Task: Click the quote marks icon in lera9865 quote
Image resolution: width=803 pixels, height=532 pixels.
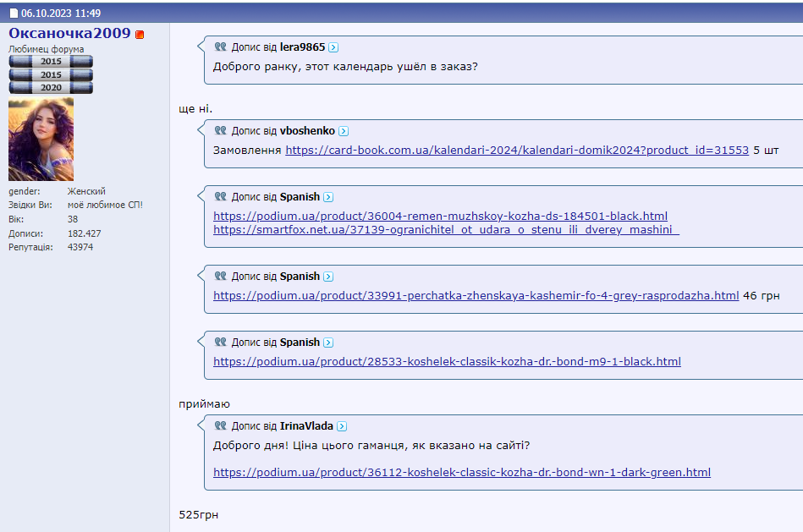Action: (220, 47)
